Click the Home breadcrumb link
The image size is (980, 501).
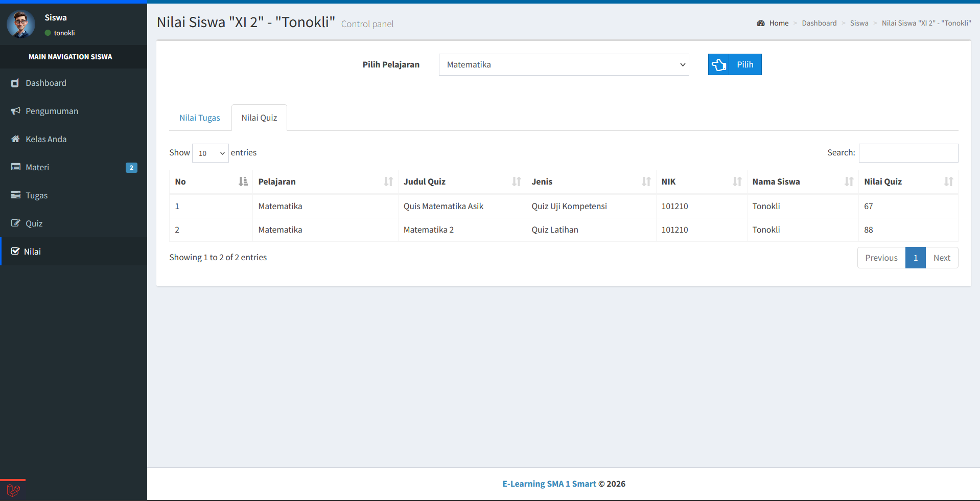(779, 23)
